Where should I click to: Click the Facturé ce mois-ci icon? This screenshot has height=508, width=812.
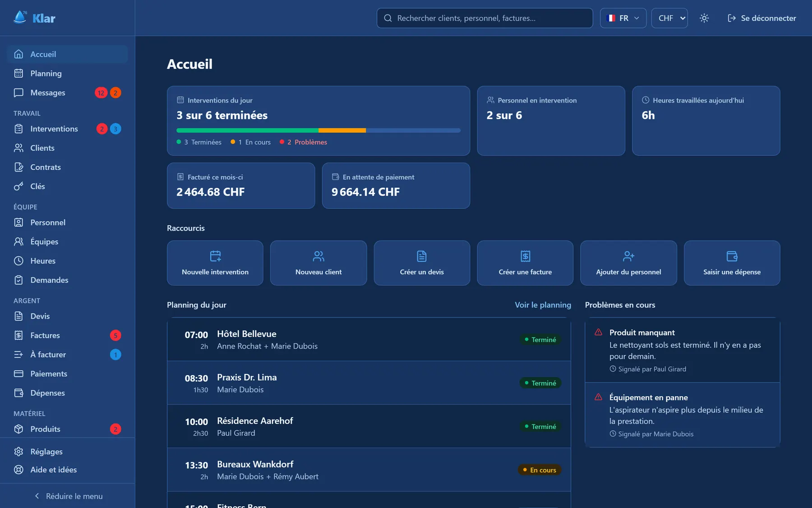180,177
